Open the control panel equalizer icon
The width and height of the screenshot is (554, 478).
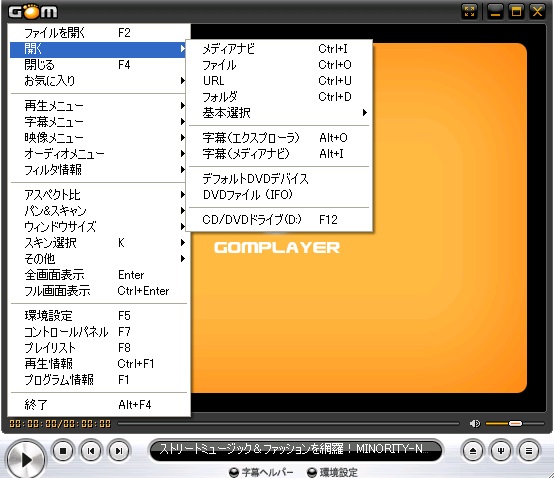pyautogui.click(x=501, y=451)
